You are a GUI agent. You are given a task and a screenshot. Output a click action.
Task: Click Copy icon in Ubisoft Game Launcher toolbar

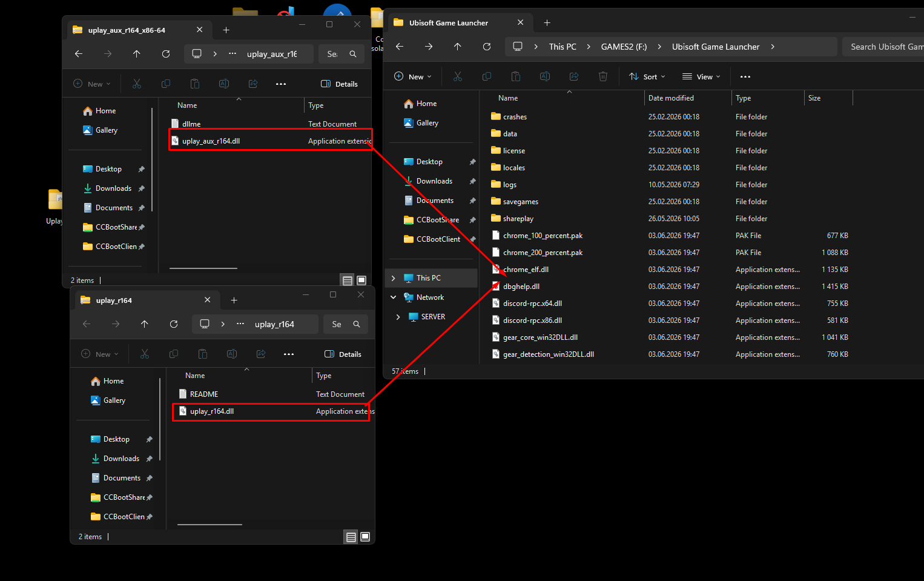coord(487,76)
